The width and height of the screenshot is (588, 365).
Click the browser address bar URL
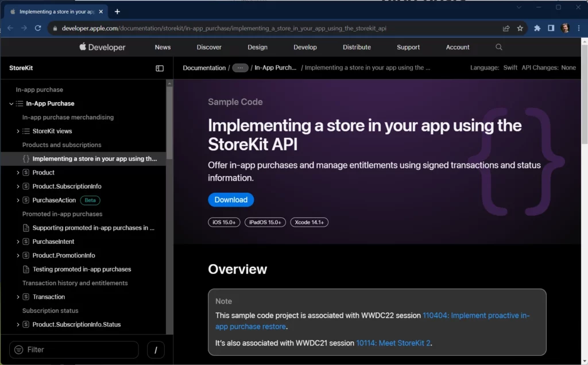224,29
